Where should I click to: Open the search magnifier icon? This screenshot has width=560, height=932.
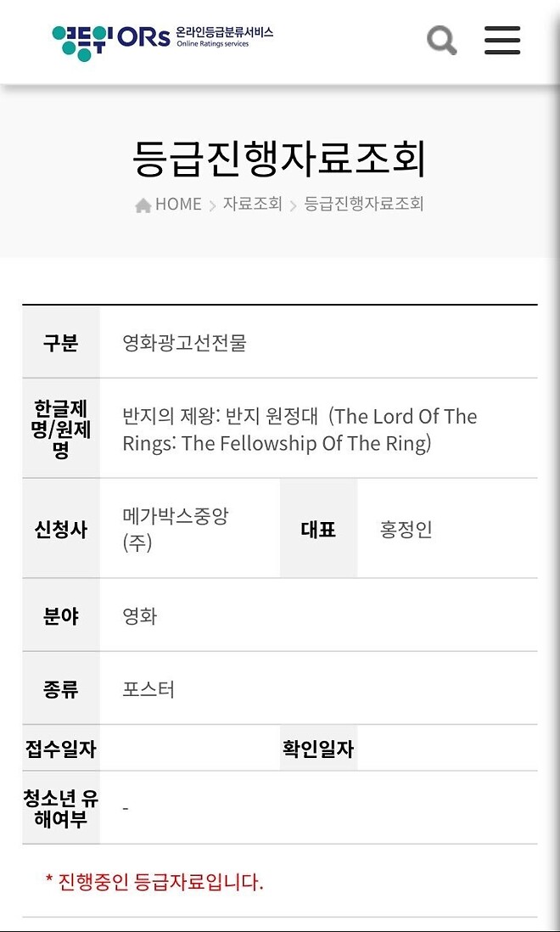click(441, 40)
